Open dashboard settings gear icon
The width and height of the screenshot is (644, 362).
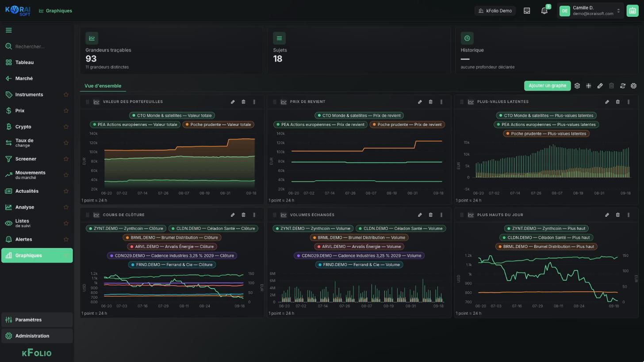[x=634, y=86]
